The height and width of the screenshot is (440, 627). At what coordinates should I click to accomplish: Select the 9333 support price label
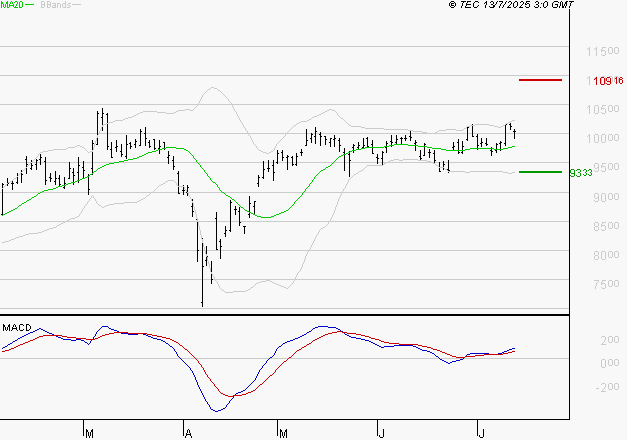pos(580,172)
